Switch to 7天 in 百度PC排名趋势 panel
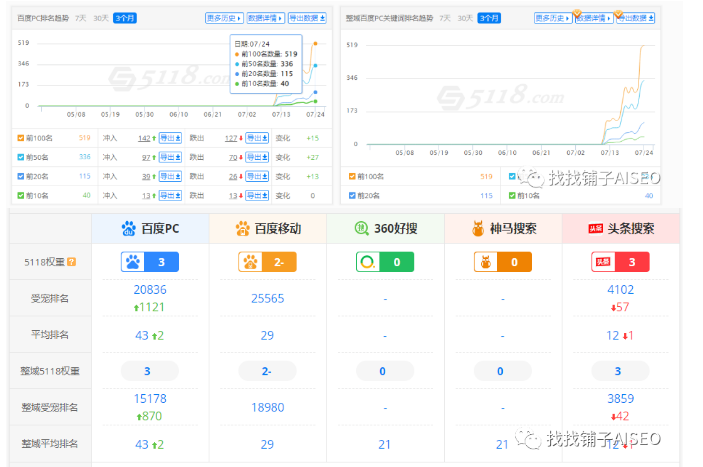703x467 pixels. (81, 18)
